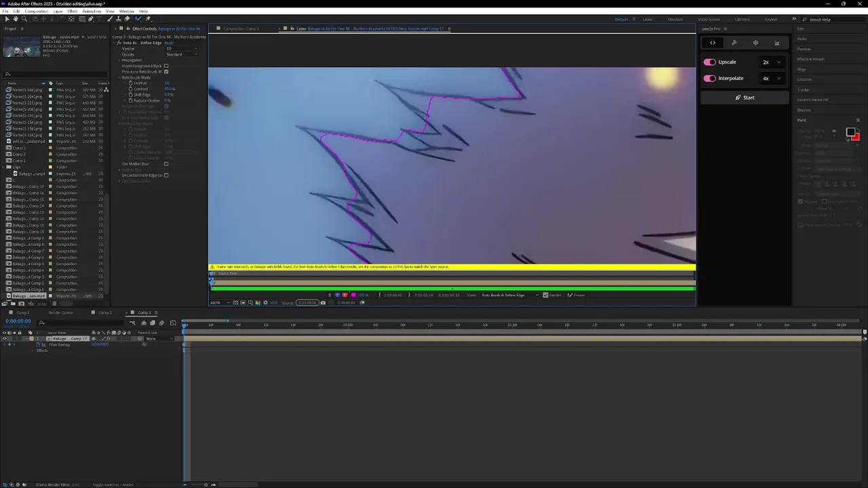
Task: Open the Parent None dropdown
Action: (x=159, y=338)
